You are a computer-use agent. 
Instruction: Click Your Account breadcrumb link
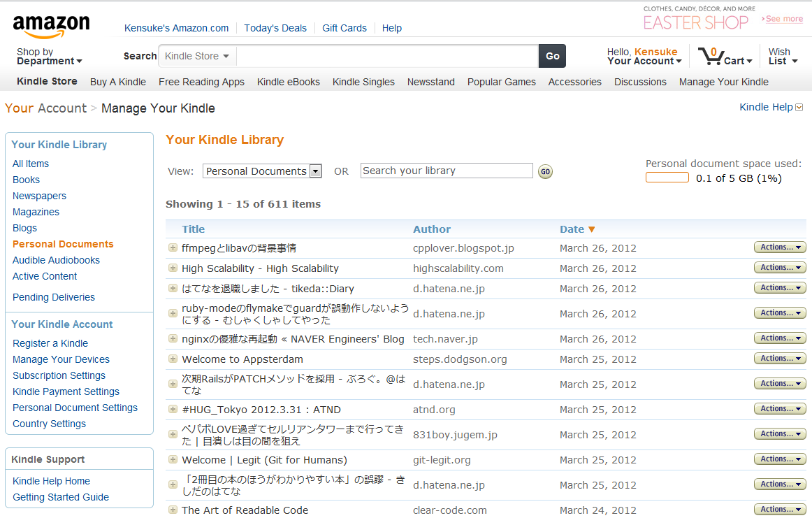(x=45, y=108)
